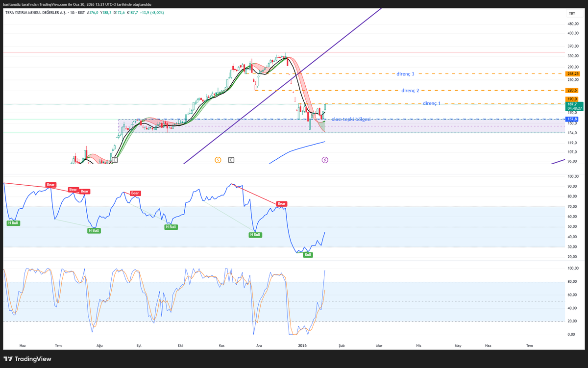Click the blue 157,8 price tag
The height and width of the screenshot is (368, 588).
tap(572, 119)
